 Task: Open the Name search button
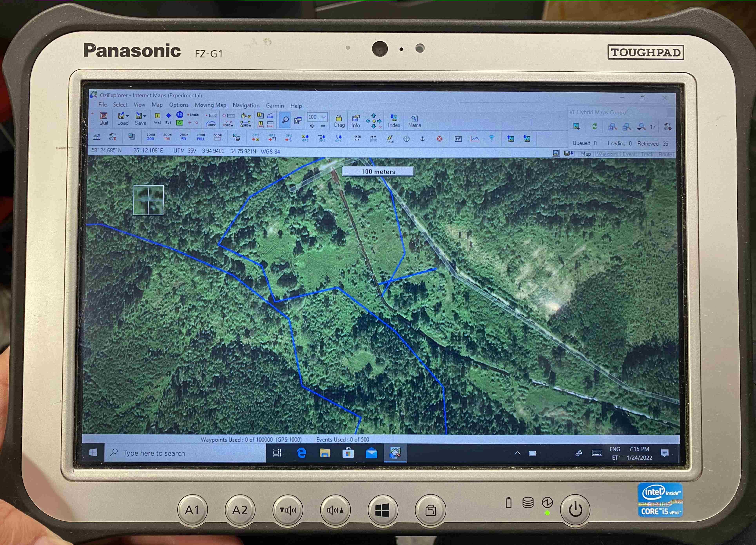point(414,121)
